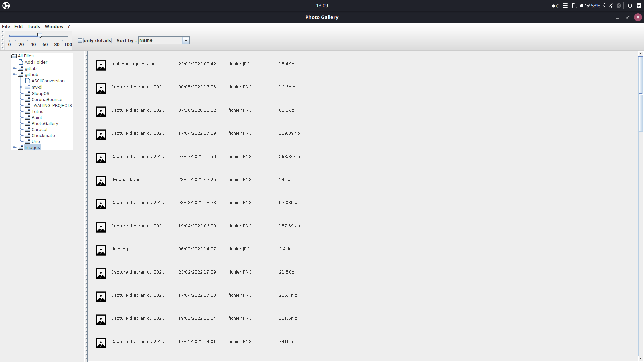Expand the GloupOS folder node
This screenshot has height=362, width=644.
coord(21,94)
